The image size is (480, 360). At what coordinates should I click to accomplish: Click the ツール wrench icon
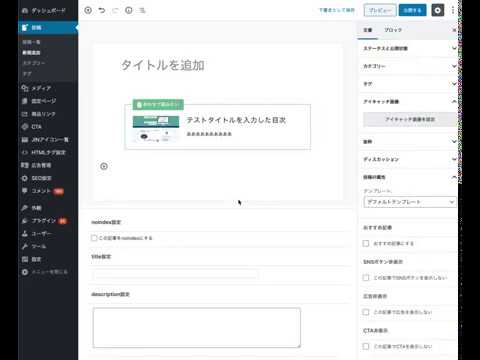coord(25,246)
